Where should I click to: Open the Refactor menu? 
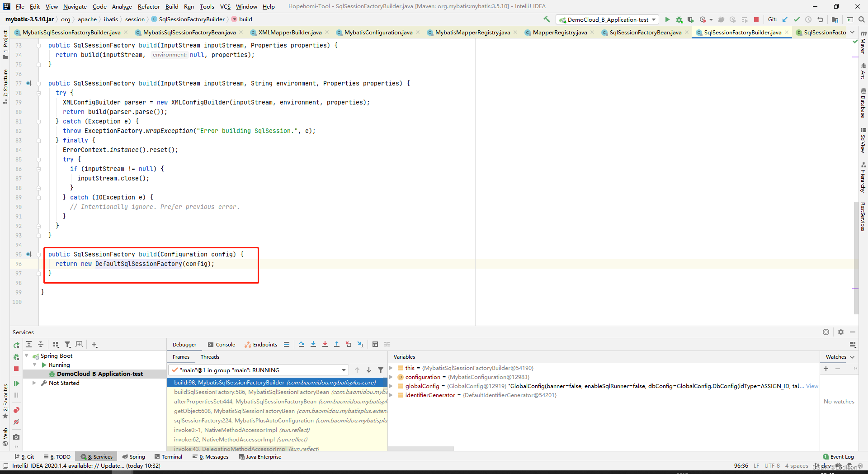coord(149,6)
